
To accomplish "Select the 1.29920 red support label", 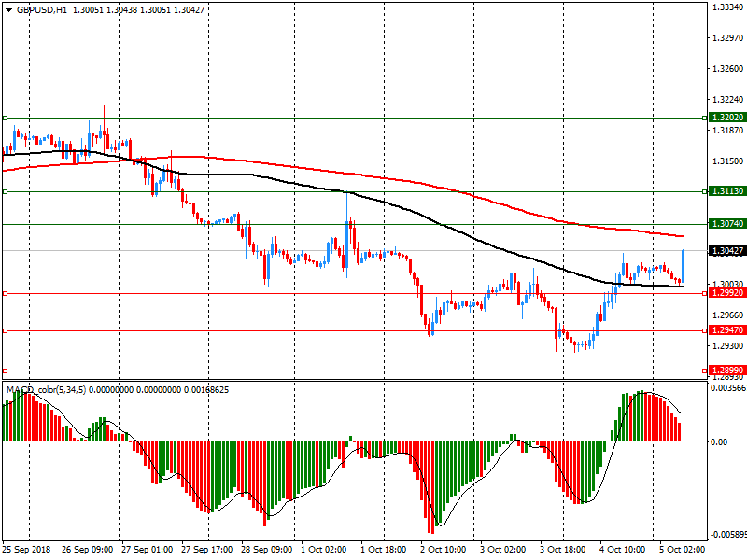I will tap(727, 293).
